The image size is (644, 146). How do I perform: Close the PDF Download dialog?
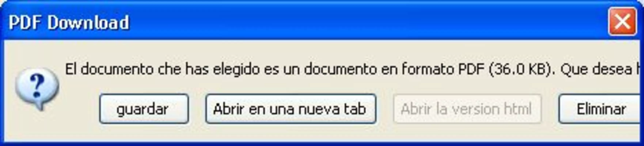(x=622, y=22)
